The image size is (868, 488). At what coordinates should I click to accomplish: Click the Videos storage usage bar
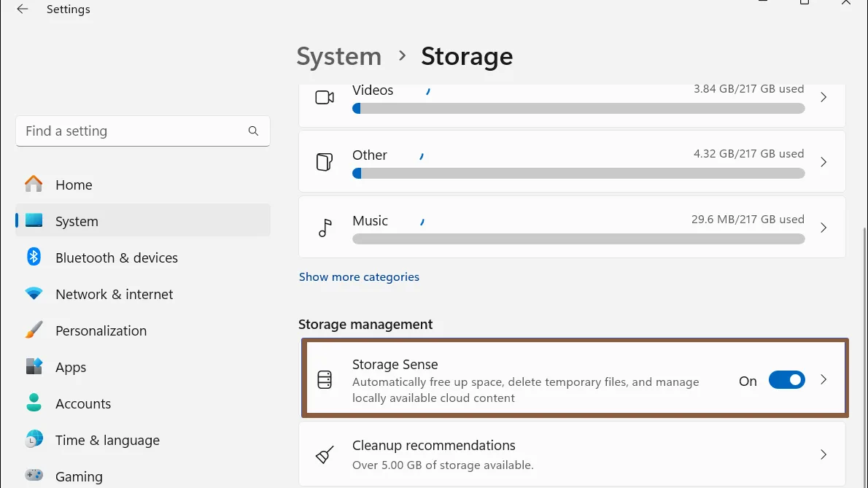[578, 109]
